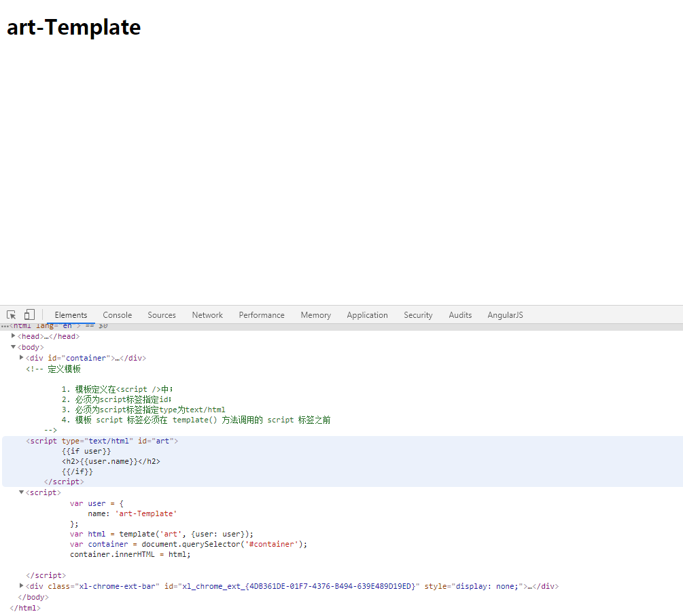The image size is (683, 616).
Task: Expand the div id container node
Action: 21,358
